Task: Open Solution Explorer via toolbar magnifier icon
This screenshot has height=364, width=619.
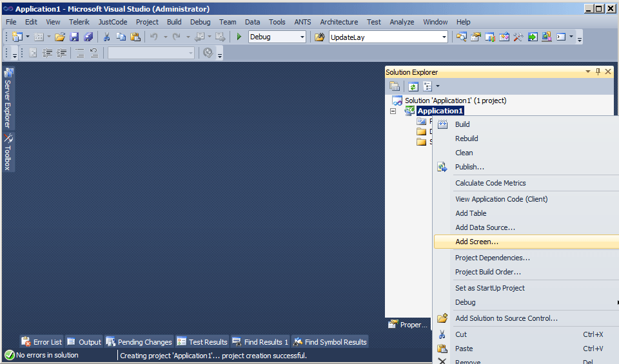Action: [462, 37]
